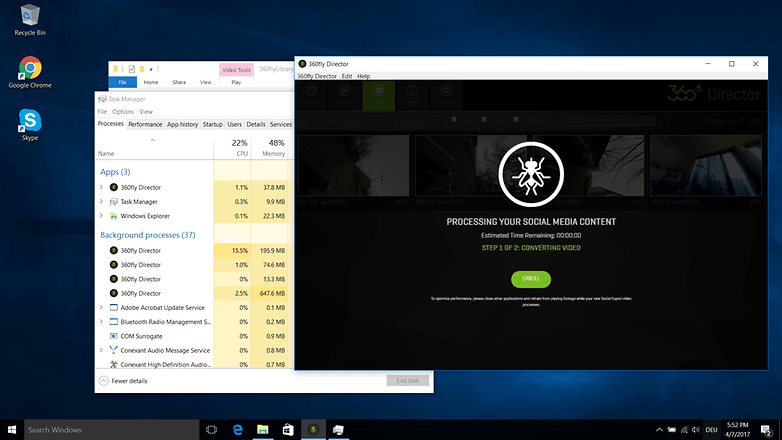The height and width of the screenshot is (440, 782).
Task: Toggle the Edited checkbox in 360fly Director
Action: [454, 120]
